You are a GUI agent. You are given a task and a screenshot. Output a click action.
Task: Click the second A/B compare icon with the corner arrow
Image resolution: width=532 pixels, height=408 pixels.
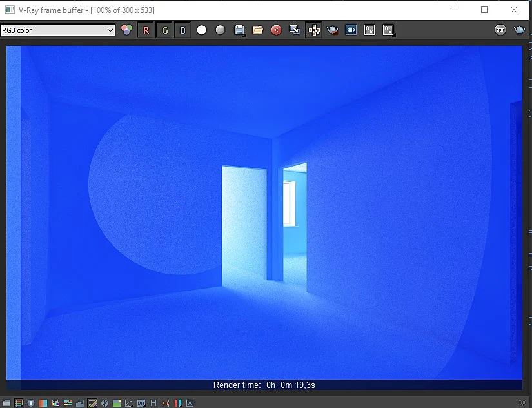(x=388, y=30)
